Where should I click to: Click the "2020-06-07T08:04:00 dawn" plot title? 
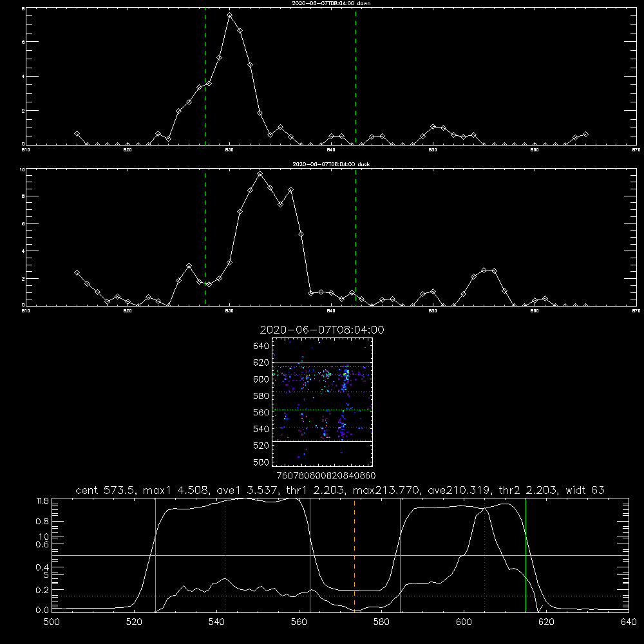pos(331,3)
